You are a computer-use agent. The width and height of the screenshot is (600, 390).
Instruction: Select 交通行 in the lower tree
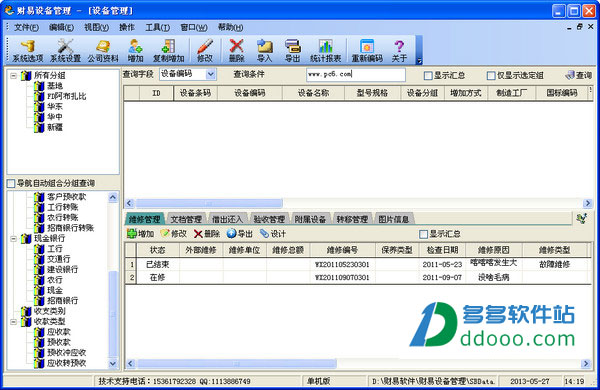(59, 259)
